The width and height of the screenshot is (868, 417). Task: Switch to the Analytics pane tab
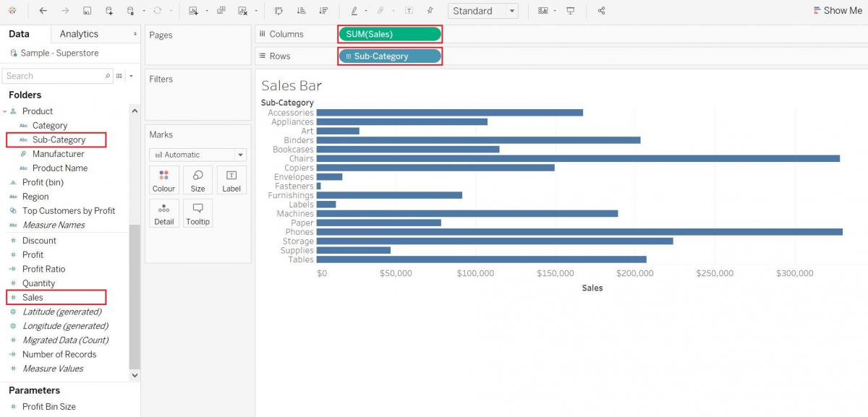tap(79, 34)
